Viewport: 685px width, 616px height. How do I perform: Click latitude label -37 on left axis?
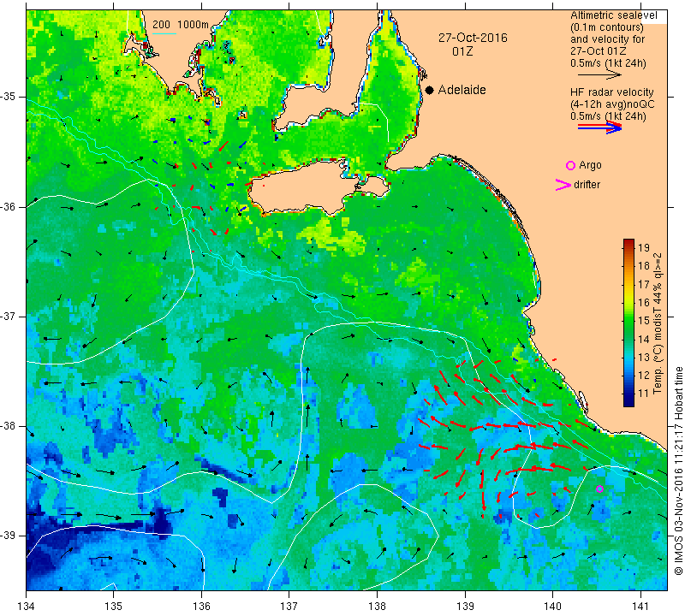(x=9, y=316)
